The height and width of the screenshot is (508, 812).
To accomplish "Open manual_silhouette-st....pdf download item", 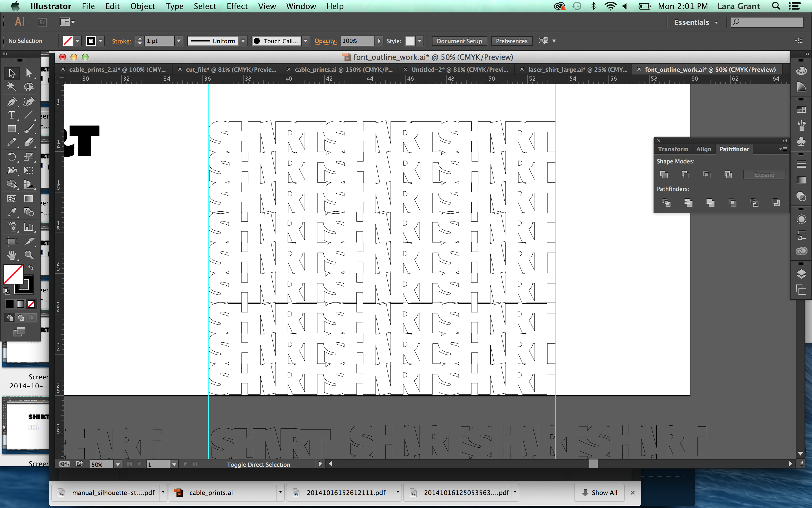I will click(x=109, y=492).
